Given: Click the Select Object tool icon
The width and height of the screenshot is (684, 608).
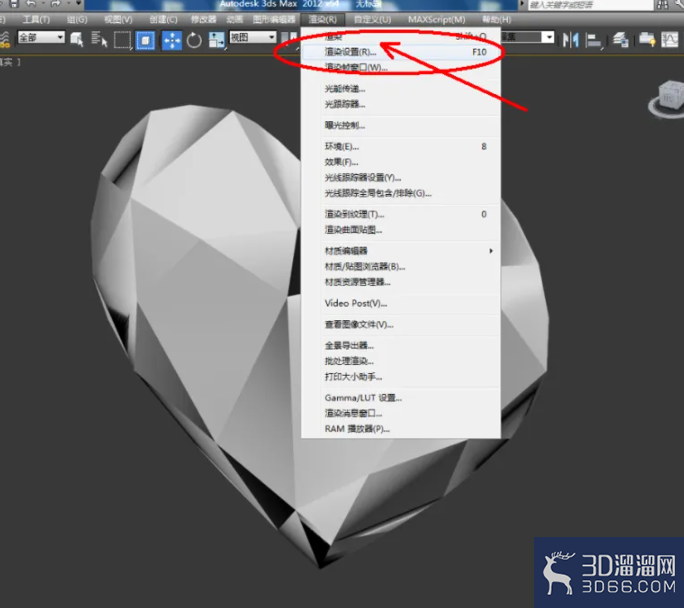Looking at the screenshot, I should click(x=77, y=40).
